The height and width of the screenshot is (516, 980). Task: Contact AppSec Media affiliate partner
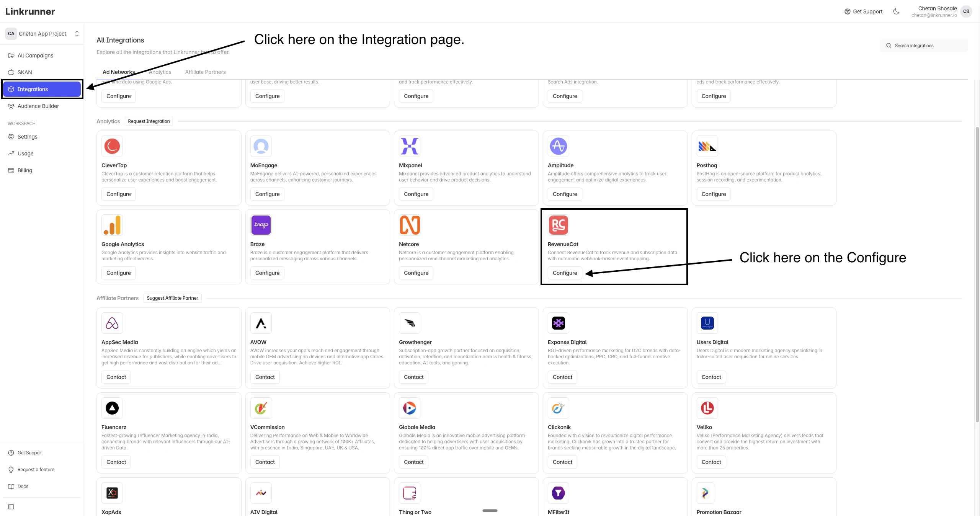[x=116, y=377]
